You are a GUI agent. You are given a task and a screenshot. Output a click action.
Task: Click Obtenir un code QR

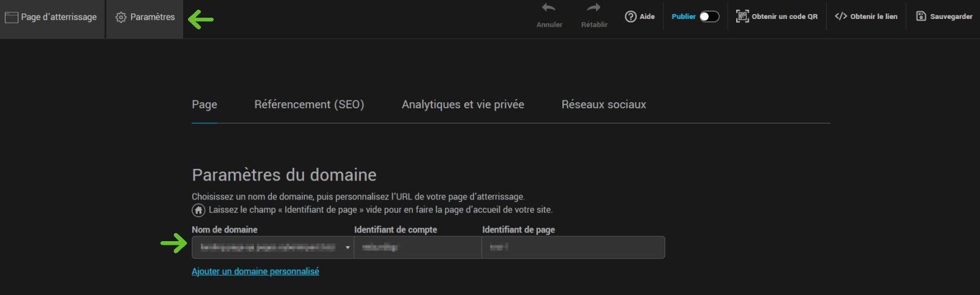[x=777, y=17]
